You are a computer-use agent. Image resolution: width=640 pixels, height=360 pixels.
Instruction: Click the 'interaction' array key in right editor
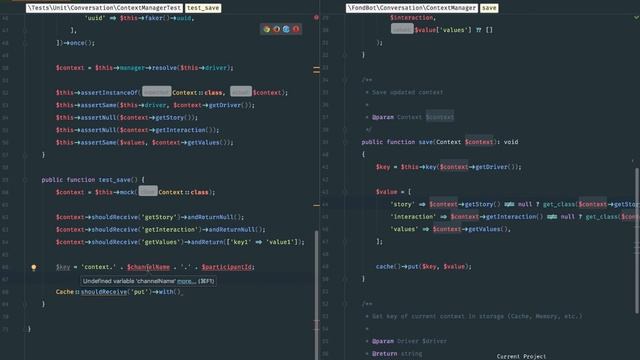point(413,217)
